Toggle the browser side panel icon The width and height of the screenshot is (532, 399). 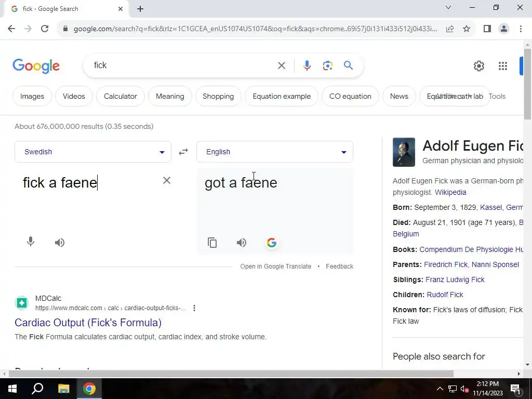coord(487,29)
